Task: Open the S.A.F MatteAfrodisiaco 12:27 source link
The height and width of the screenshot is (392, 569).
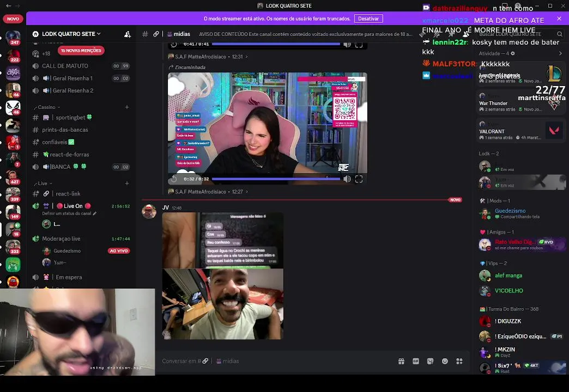Action: pyautogui.click(x=208, y=192)
